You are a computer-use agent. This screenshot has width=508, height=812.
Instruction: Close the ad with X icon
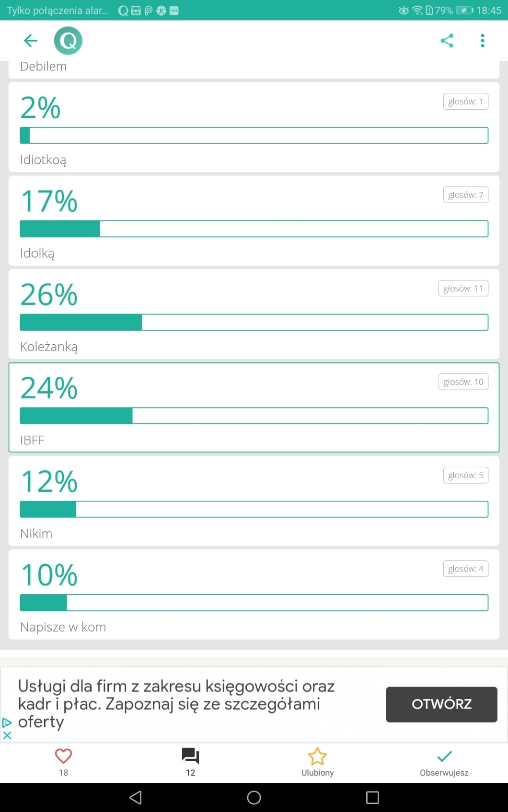pos(7,735)
